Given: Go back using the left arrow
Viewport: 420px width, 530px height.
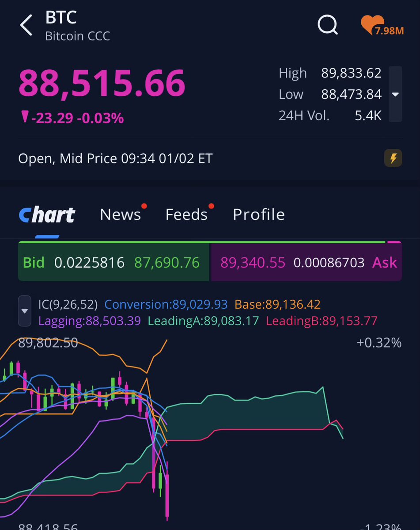Looking at the screenshot, I should point(26,25).
